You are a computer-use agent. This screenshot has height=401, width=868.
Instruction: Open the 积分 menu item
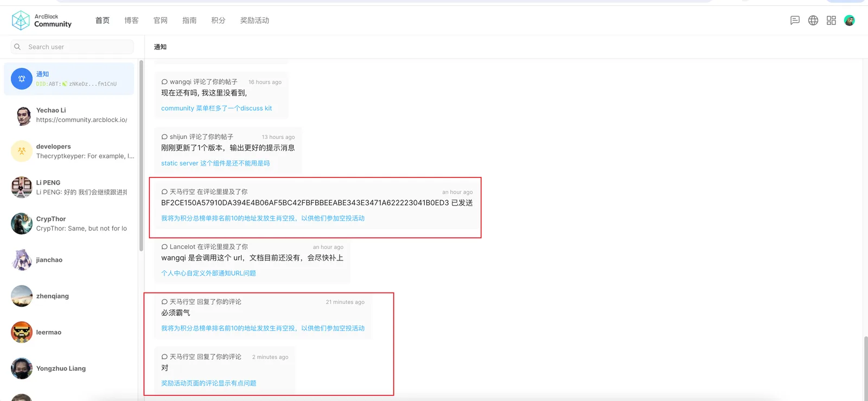click(x=218, y=21)
